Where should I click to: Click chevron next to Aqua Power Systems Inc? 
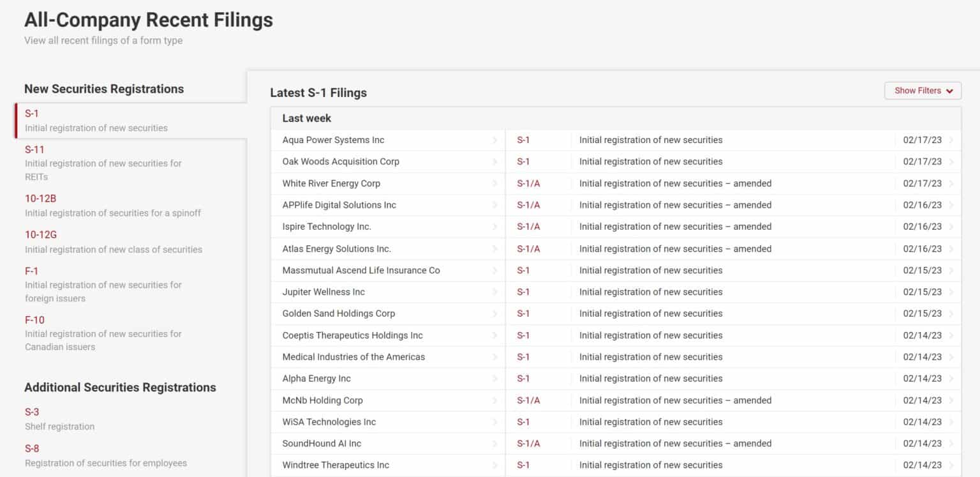click(495, 140)
